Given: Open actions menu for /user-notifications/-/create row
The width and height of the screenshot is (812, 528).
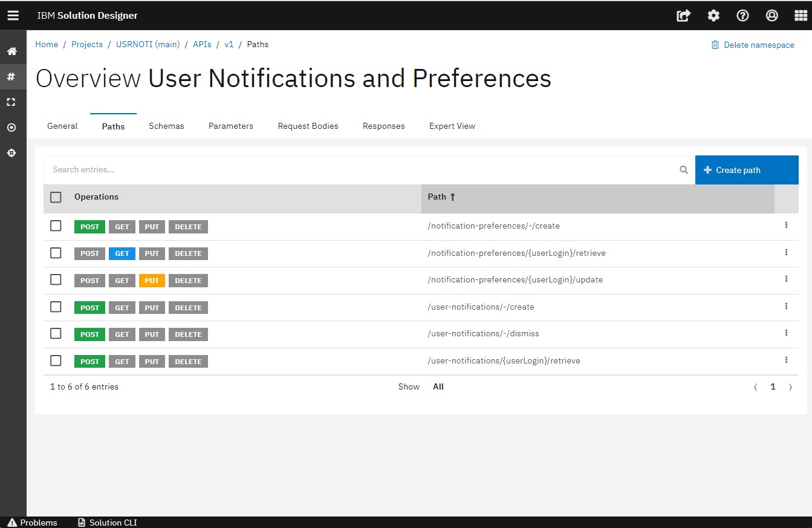Looking at the screenshot, I should click(786, 307).
